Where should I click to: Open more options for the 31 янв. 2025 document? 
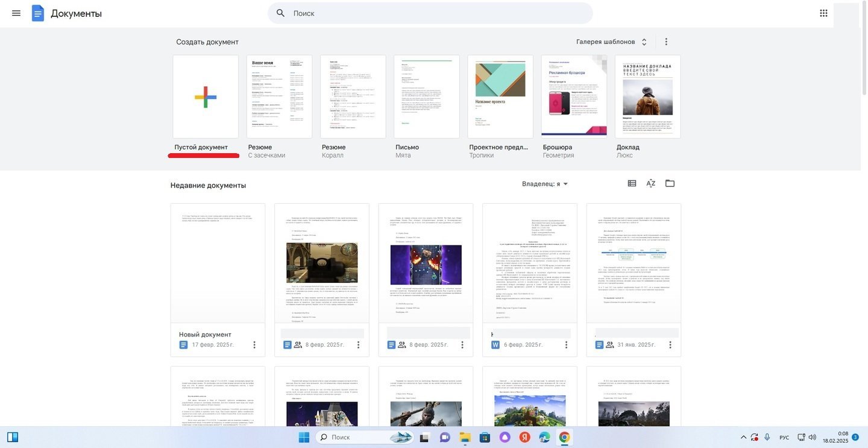670,345
